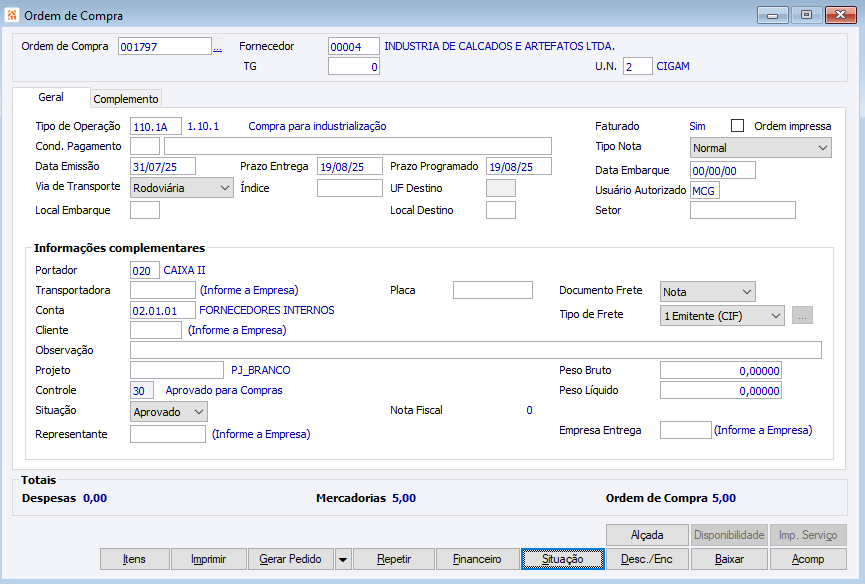This screenshot has width=865, height=584.
Task: Expand the Tipo de Frete dropdown
Action: point(722,315)
